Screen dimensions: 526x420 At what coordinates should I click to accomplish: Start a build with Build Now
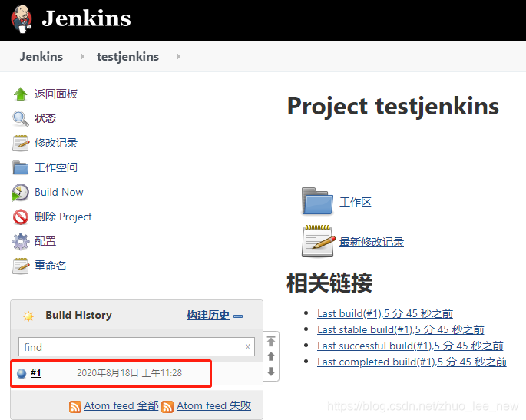[59, 192]
